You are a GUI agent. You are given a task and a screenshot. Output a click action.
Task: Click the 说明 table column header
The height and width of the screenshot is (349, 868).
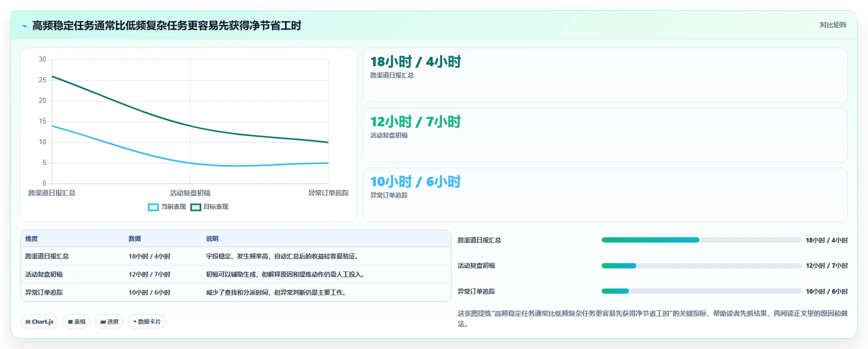pyautogui.click(x=212, y=239)
